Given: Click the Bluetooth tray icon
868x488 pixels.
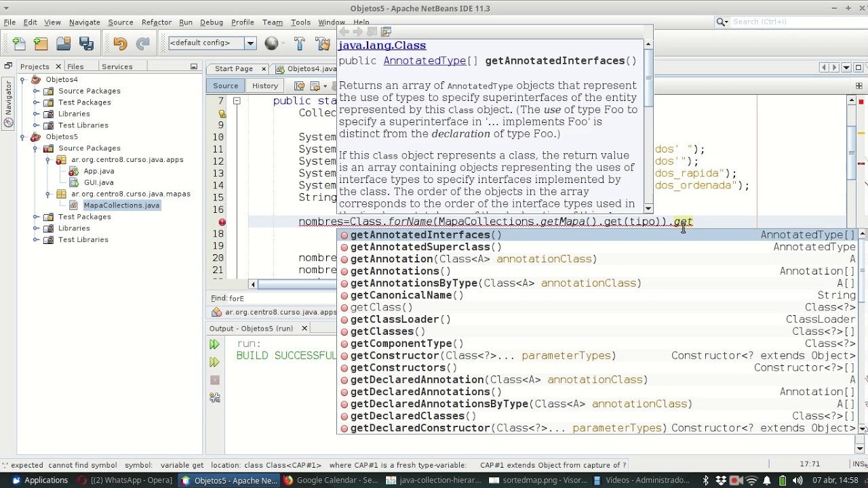Looking at the screenshot, I should click(705, 481).
